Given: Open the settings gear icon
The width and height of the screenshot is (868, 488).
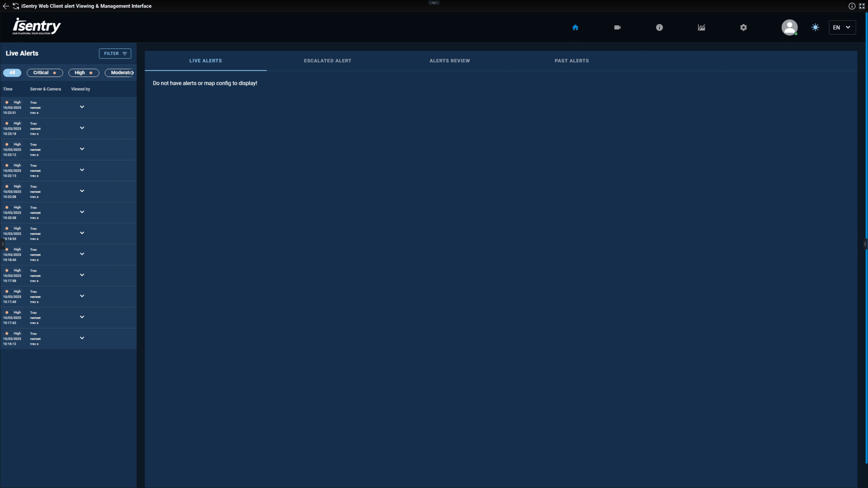Looking at the screenshot, I should [743, 28].
